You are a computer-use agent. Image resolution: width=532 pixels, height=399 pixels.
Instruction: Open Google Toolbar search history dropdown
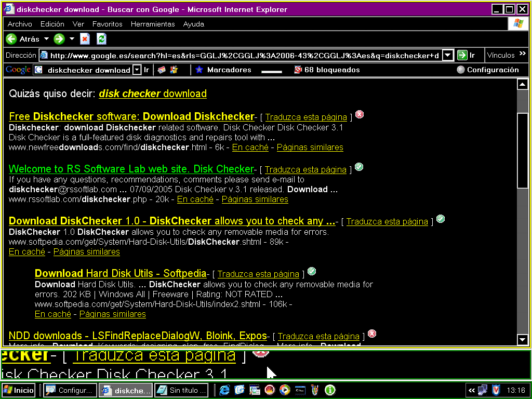pyautogui.click(x=137, y=70)
